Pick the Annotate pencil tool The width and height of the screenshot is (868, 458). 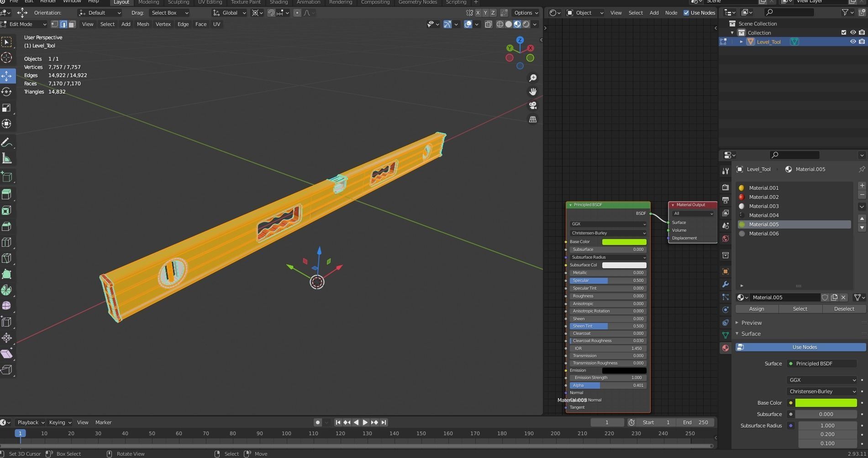tap(7, 143)
